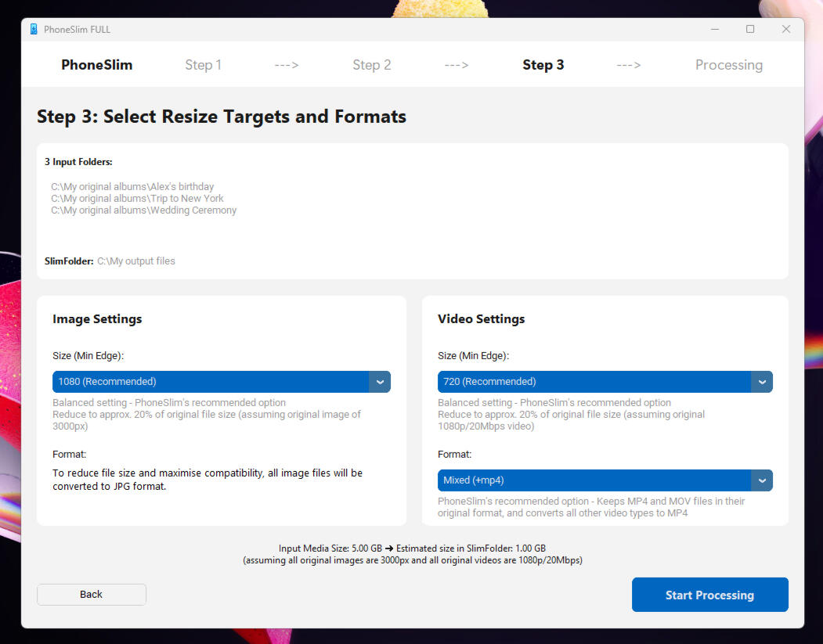This screenshot has height=644, width=823.
Task: Click the Start Processing button
Action: click(709, 595)
